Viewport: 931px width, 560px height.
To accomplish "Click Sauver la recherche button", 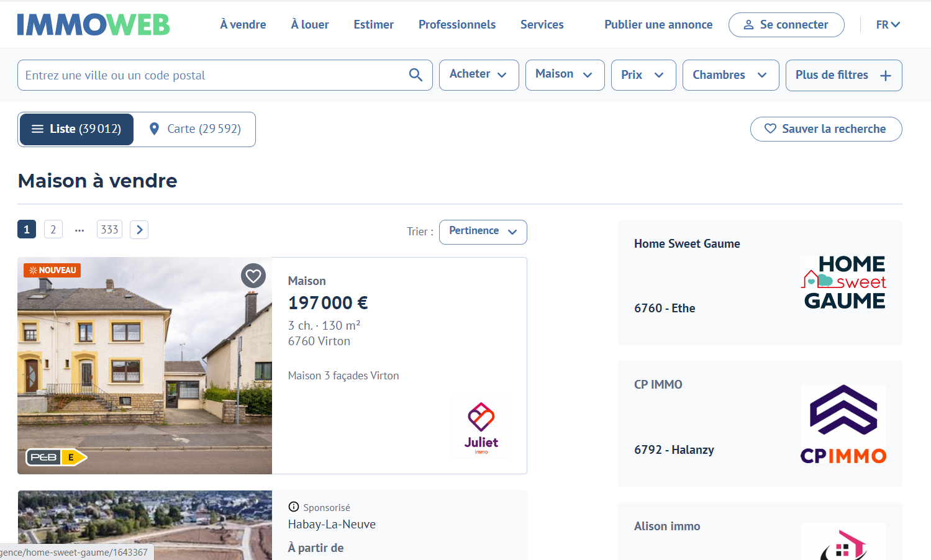I will pyautogui.click(x=825, y=129).
